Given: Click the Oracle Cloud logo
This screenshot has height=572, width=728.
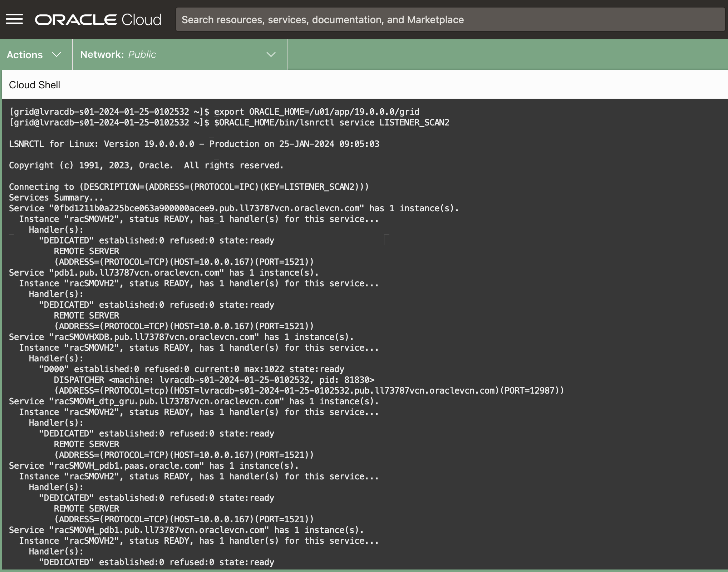Looking at the screenshot, I should point(98,20).
